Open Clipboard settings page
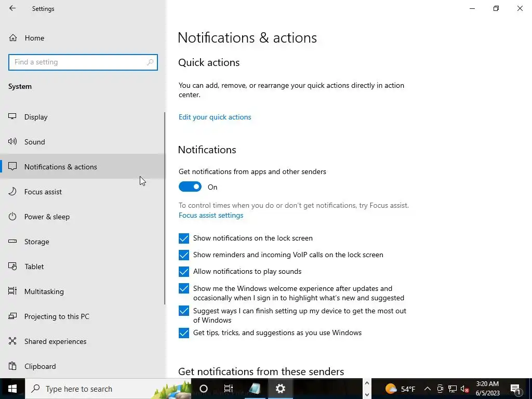The image size is (532, 399). click(x=83, y=366)
